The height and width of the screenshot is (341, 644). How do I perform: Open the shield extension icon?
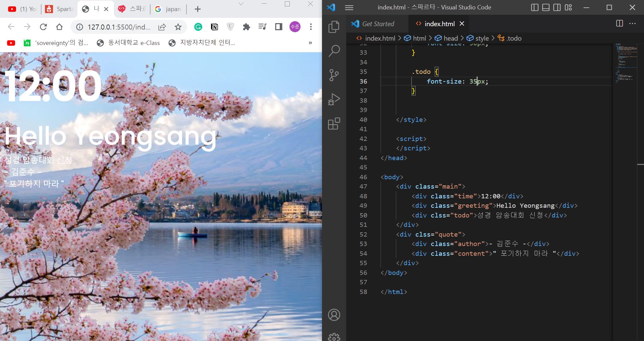230,27
